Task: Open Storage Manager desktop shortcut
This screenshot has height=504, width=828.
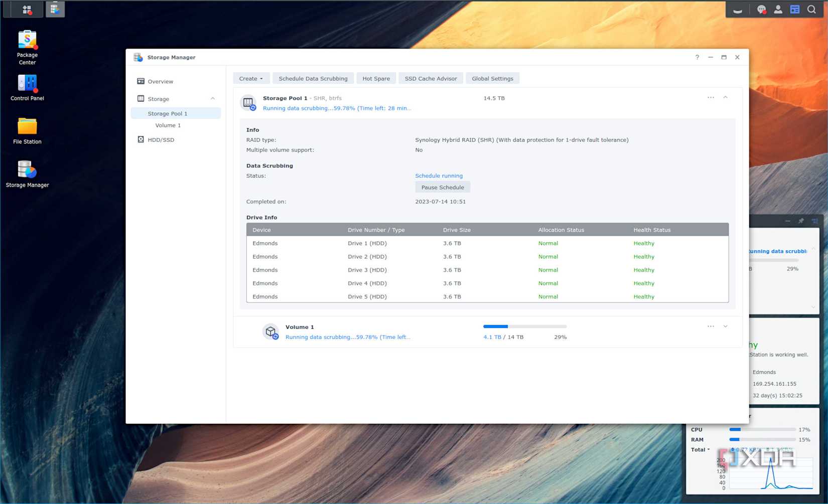Action: pyautogui.click(x=27, y=174)
